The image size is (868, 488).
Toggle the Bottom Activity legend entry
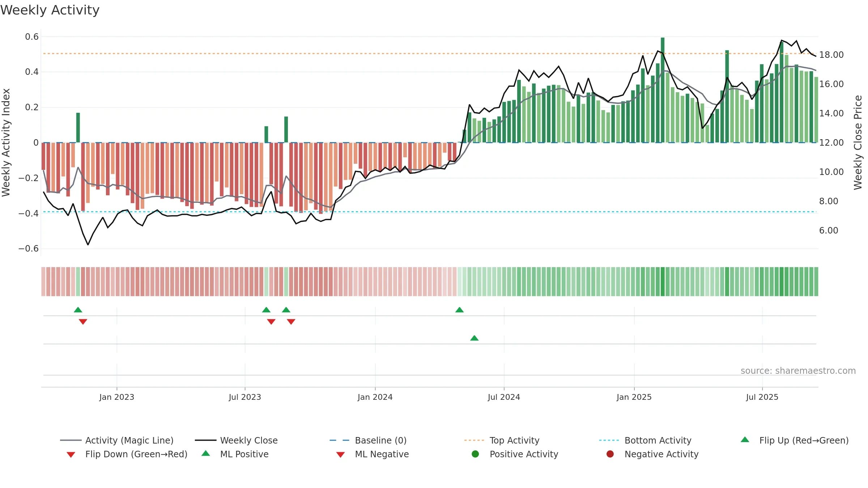pyautogui.click(x=645, y=440)
